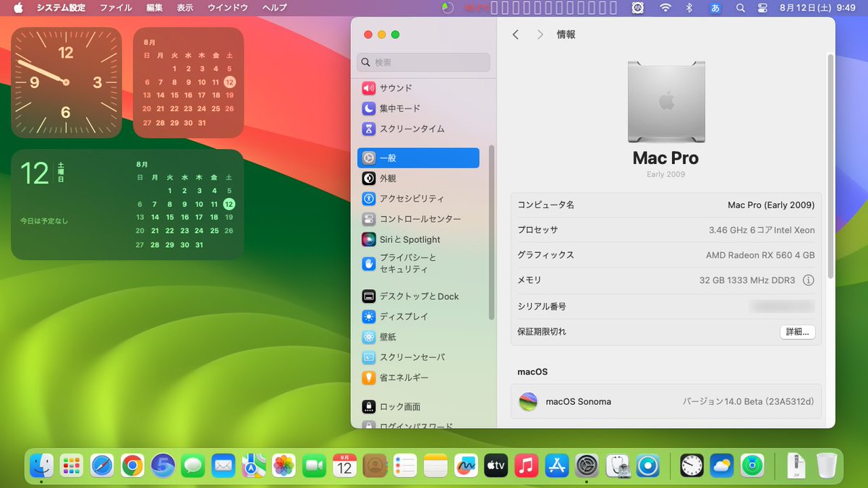
Task: Open 壁紙 settings
Action: 418,337
